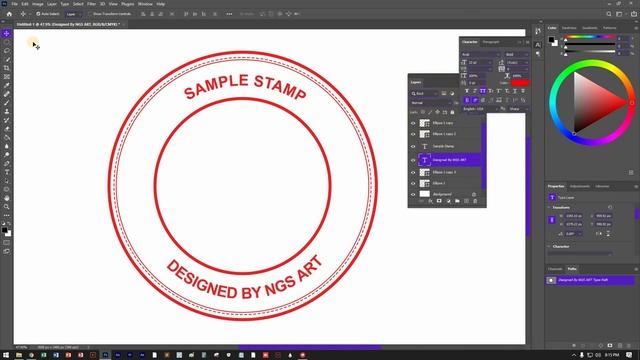640x360 pixels.
Task: Open the History panel icon in the dock
Action: click(x=538, y=32)
